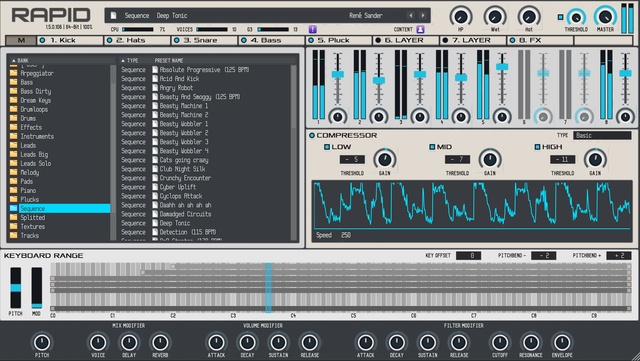640x361 pixels.
Task: Adjust the Hot knob
Action: coord(529,17)
